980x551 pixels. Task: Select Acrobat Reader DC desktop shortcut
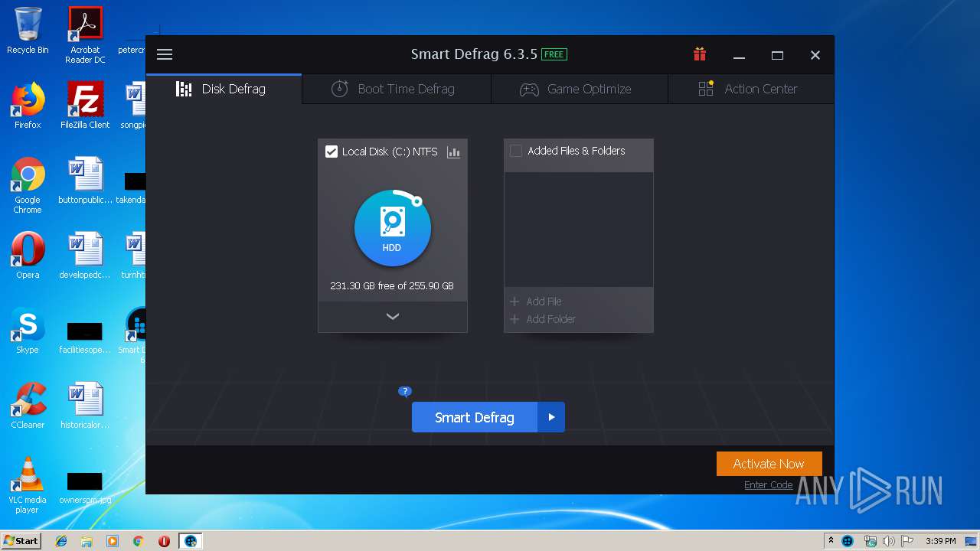(85, 35)
